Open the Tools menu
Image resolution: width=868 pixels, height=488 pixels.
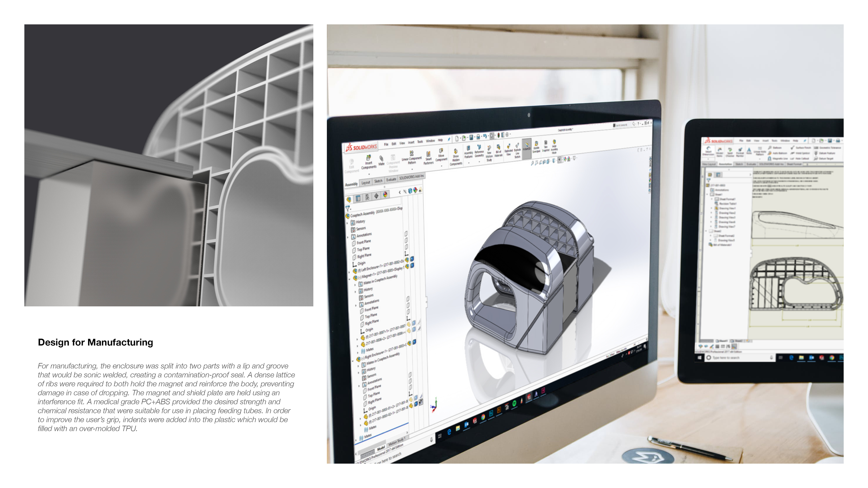click(421, 142)
